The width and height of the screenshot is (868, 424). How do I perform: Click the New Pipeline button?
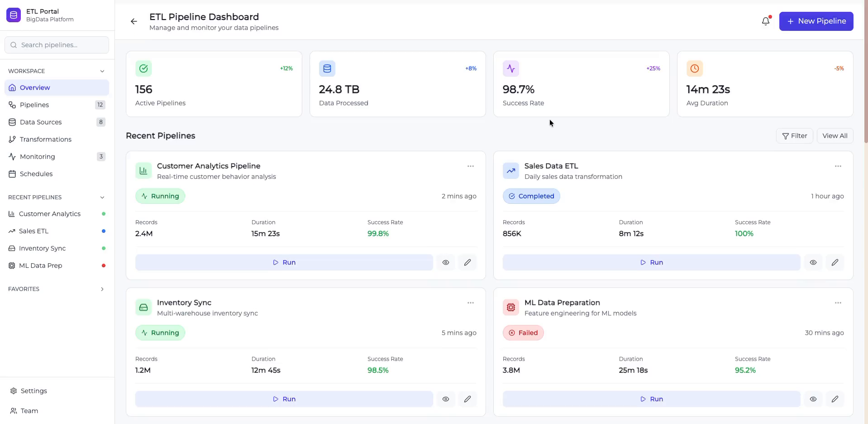click(816, 21)
